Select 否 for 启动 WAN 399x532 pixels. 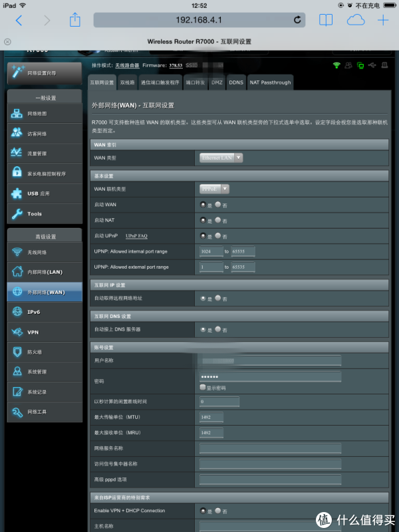pos(218,205)
